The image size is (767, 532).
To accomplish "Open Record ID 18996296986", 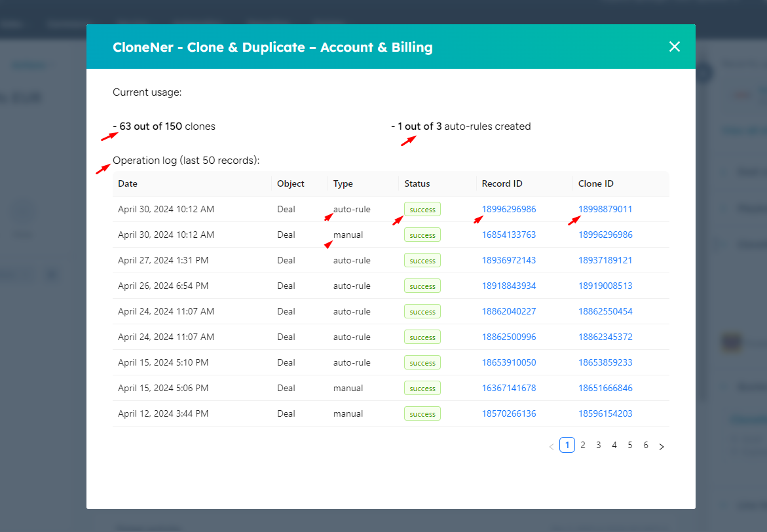I will click(x=509, y=209).
